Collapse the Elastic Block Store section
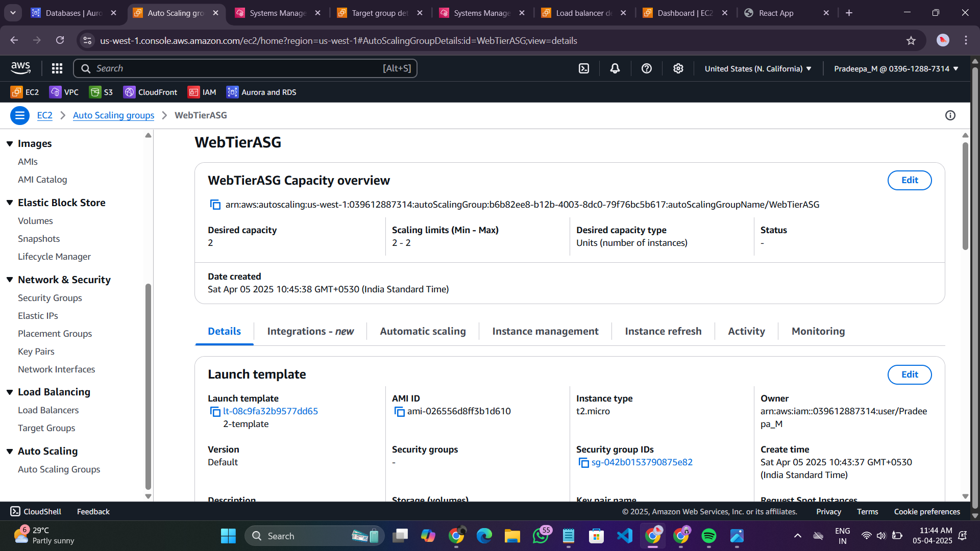Screen dimensions: 980x551 (10, 203)
